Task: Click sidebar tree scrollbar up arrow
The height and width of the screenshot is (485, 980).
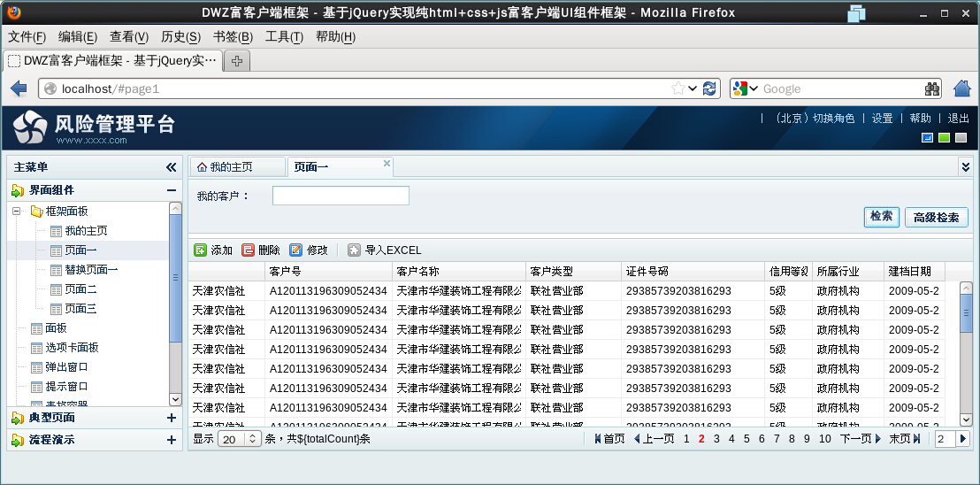Action: coord(175,209)
